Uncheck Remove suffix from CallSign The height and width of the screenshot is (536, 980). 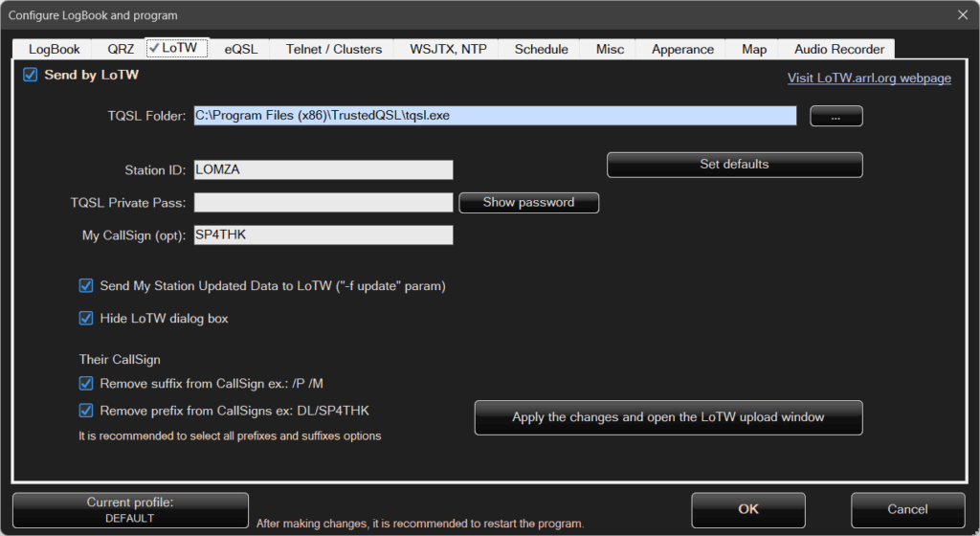tap(86, 384)
